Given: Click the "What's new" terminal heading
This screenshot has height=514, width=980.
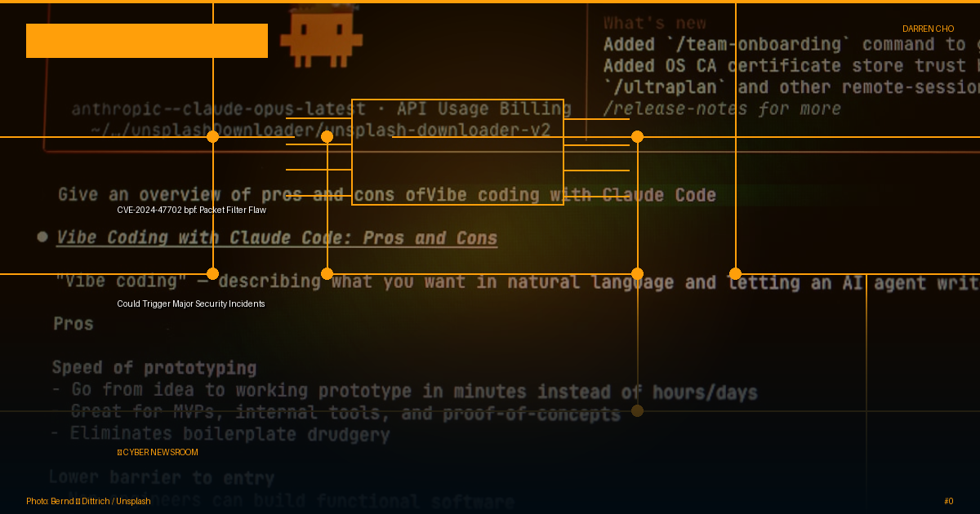Looking at the screenshot, I should 655,23.
